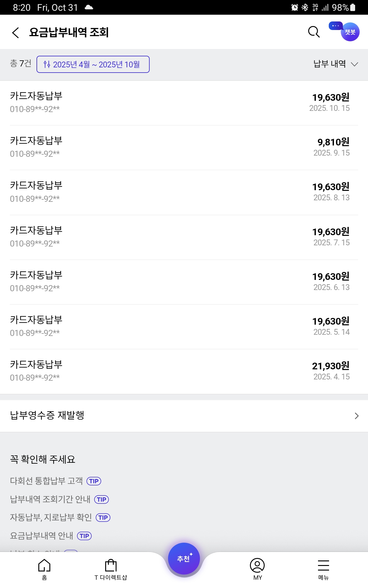Tap the purple 추천 floating button
The width and height of the screenshot is (368, 588).
click(184, 559)
